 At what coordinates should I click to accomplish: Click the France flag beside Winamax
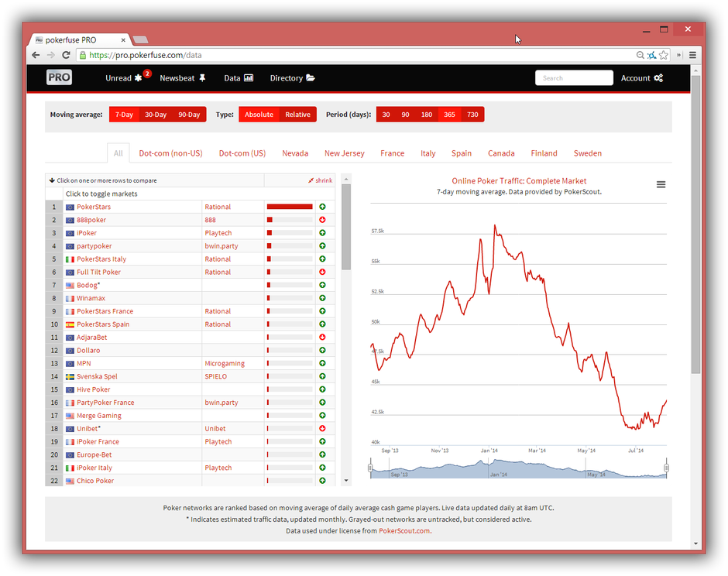[70, 298]
